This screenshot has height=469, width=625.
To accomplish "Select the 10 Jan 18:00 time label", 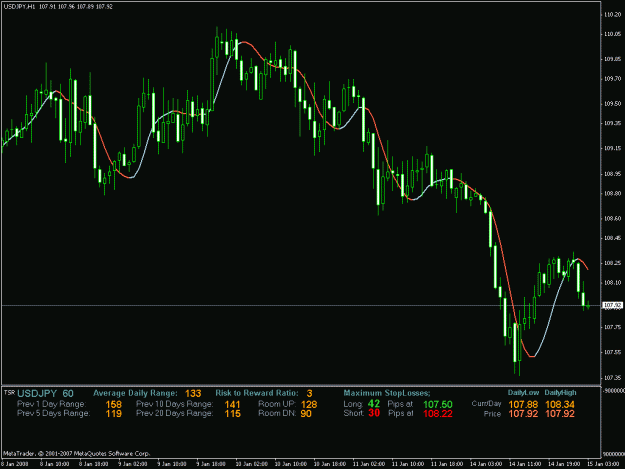I will 330,464.
